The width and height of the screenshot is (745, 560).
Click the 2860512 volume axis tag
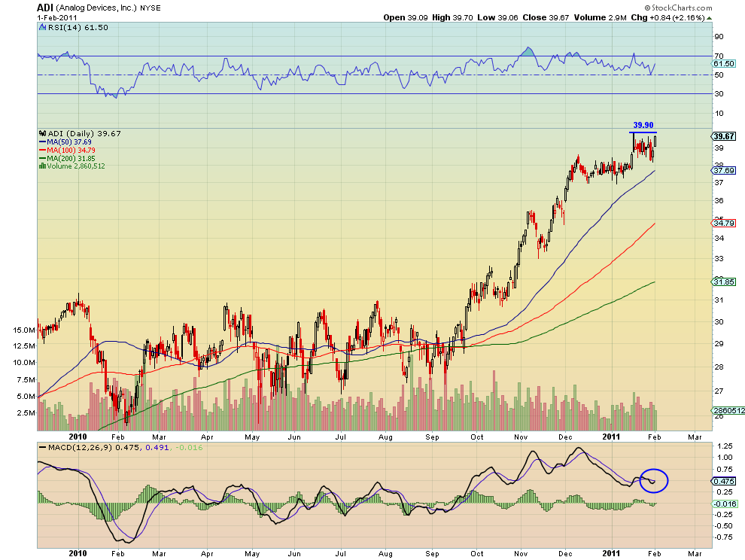tap(728, 410)
